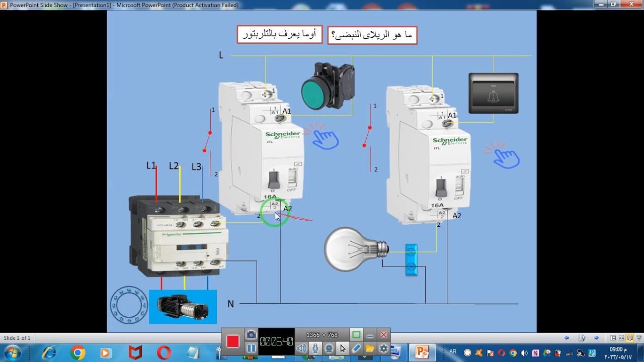Open Opera browser from taskbar
The height and width of the screenshot is (362, 644).
click(x=164, y=353)
